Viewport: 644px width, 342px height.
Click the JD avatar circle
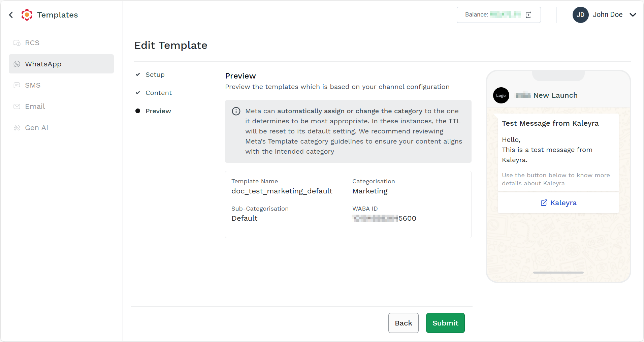580,15
